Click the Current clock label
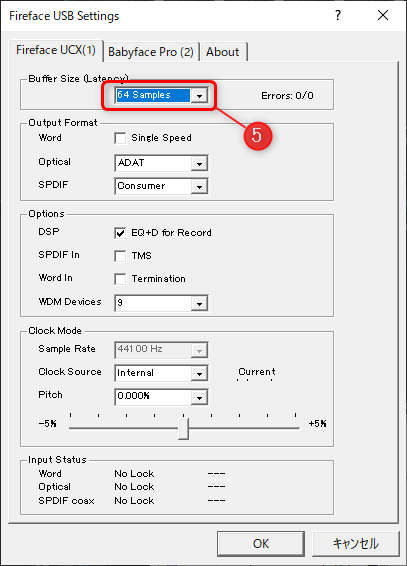The height and width of the screenshot is (566, 407). pos(257,371)
